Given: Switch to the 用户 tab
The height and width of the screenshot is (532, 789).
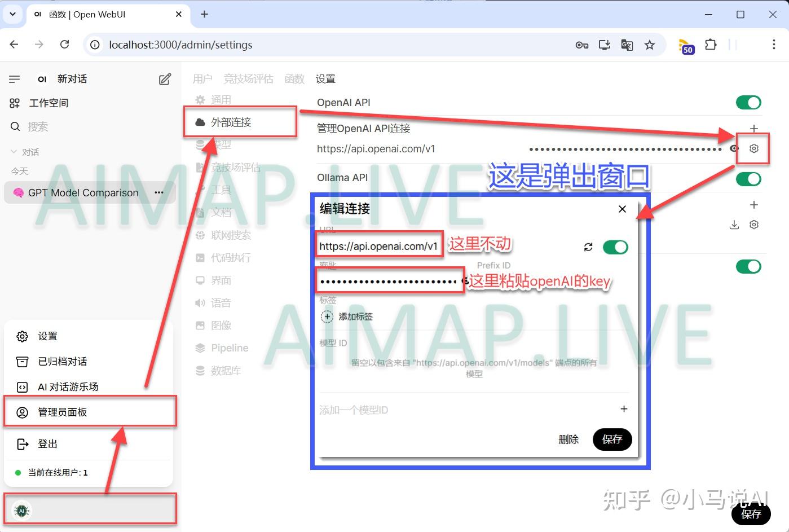Looking at the screenshot, I should tap(202, 79).
